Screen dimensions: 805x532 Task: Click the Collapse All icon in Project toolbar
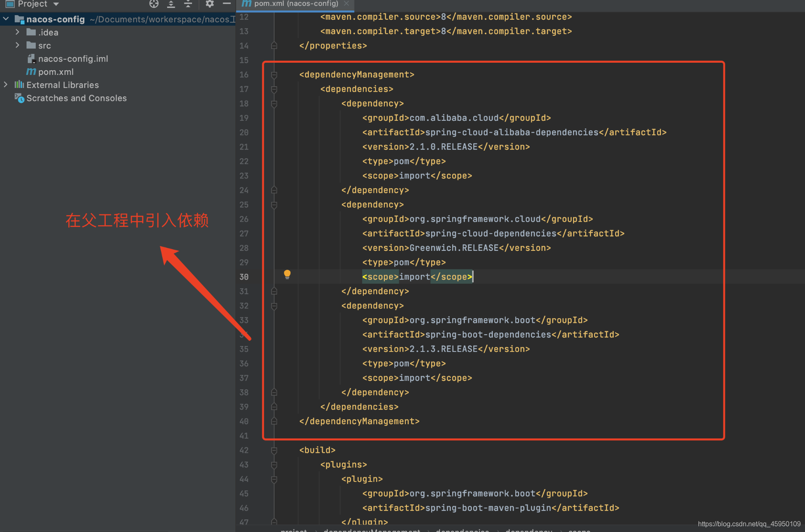click(x=188, y=4)
